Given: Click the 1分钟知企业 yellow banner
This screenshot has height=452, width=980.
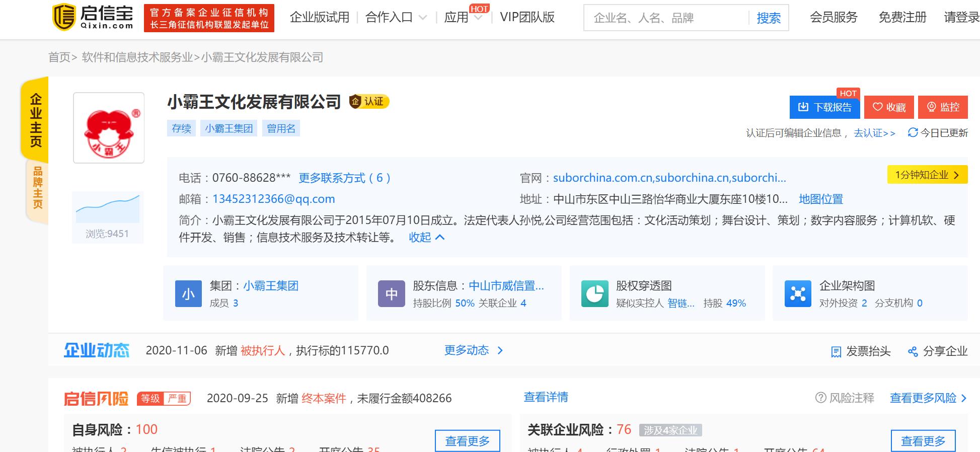Looking at the screenshot, I should (x=927, y=175).
